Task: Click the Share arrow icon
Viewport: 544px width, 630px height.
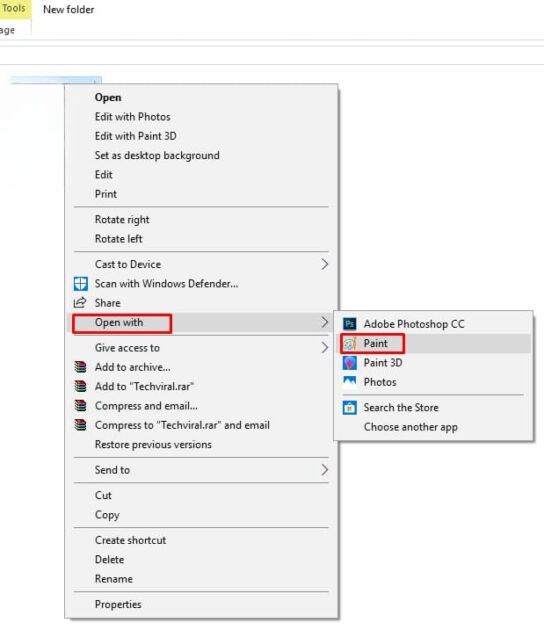Action: (80, 303)
